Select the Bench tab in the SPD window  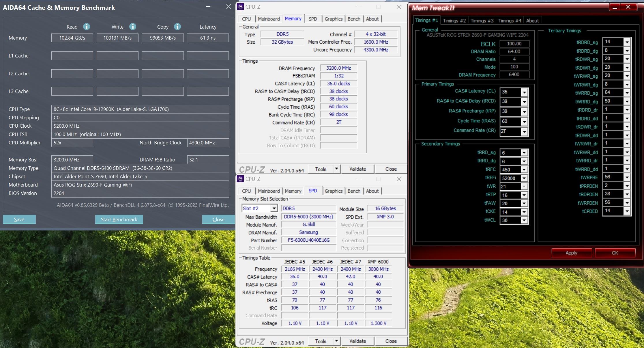[x=354, y=191]
